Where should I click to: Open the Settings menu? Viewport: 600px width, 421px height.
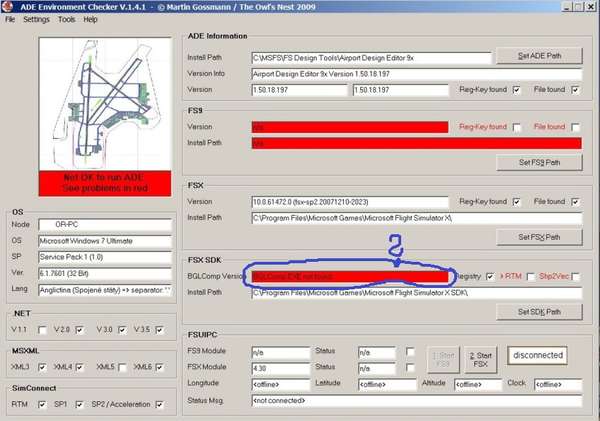[36, 19]
